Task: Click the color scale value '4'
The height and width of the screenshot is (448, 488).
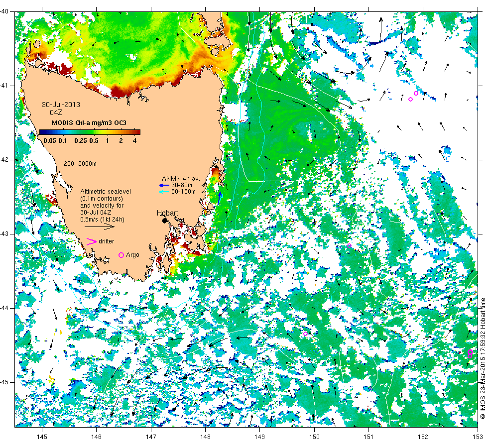Action: [x=135, y=140]
